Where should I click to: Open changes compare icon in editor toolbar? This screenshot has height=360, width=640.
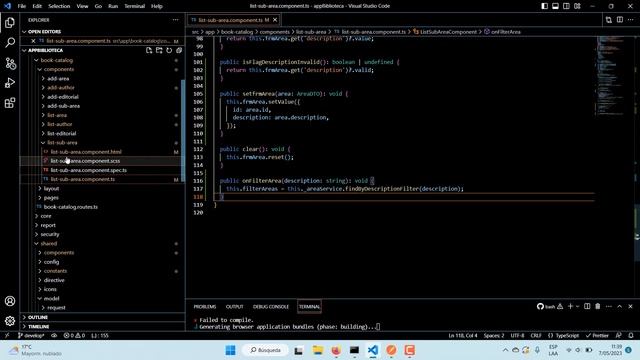[x=609, y=20]
